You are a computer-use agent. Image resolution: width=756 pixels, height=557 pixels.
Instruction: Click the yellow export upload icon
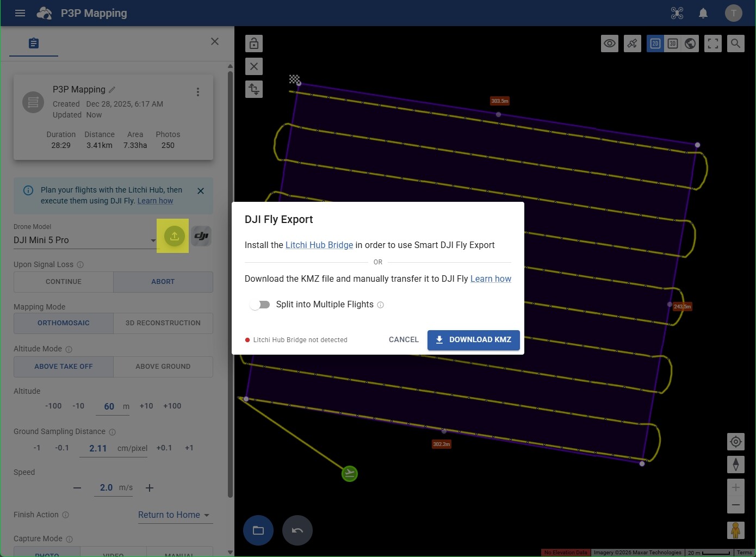[x=174, y=236]
